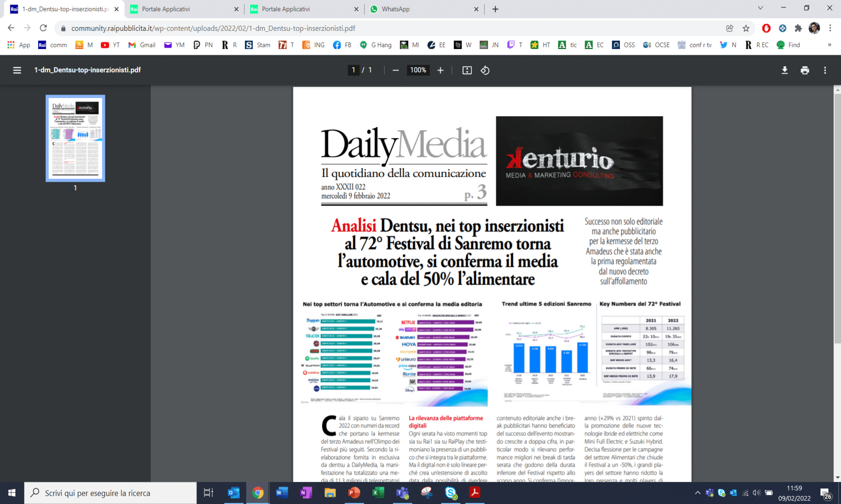Reload the current page
The height and width of the screenshot is (504, 841).
coord(43,28)
